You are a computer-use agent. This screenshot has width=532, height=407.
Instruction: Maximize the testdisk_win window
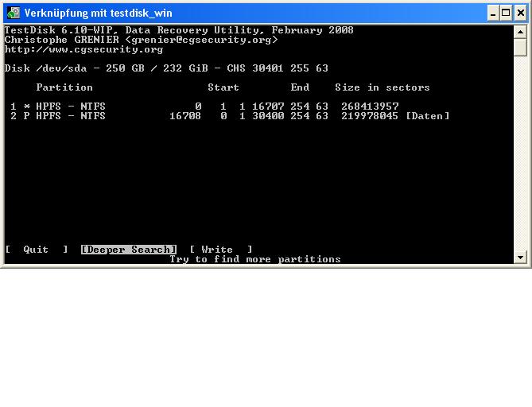tap(506, 14)
